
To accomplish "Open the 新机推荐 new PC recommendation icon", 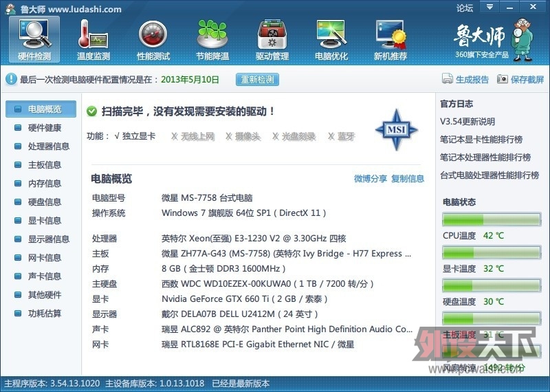I will pos(390,40).
